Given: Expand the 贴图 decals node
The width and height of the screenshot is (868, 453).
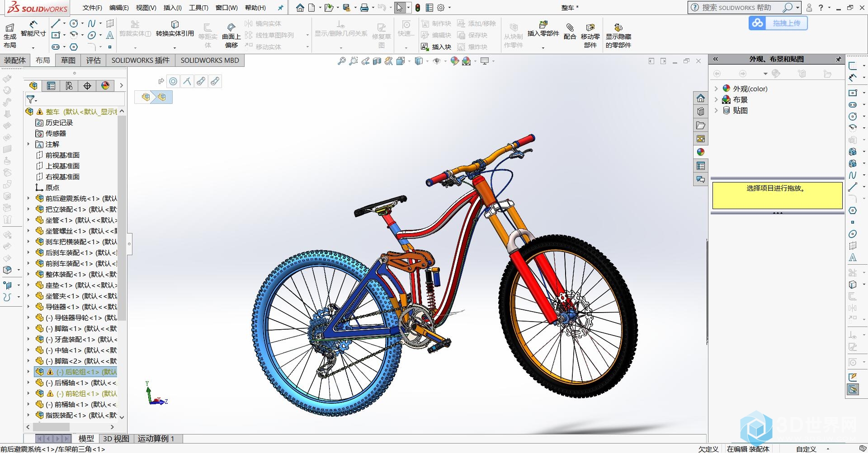Looking at the screenshot, I should (716, 110).
